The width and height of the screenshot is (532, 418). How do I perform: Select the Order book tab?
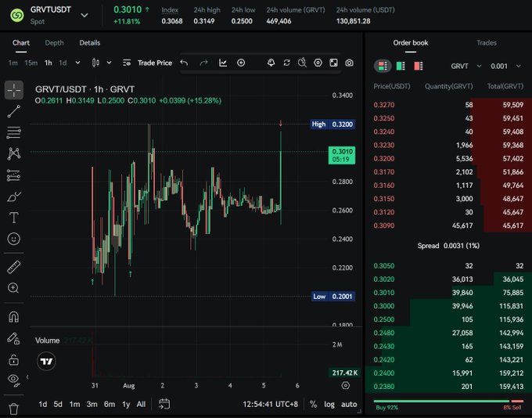coord(411,43)
